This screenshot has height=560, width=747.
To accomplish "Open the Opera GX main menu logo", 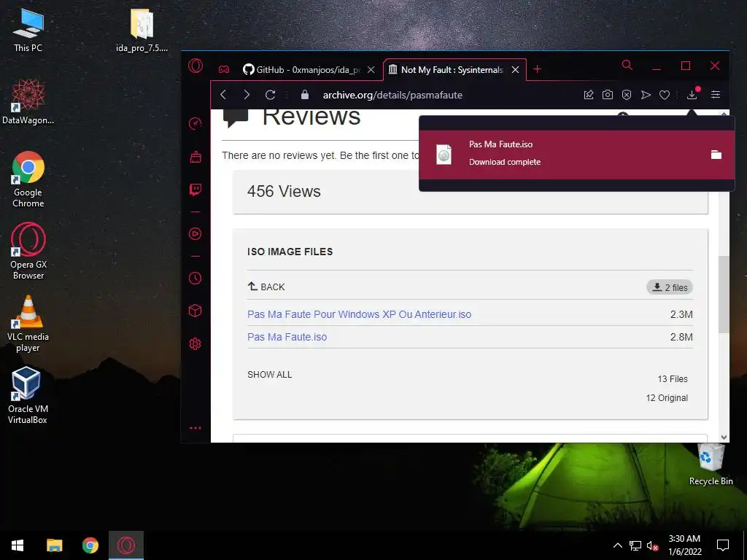I will (x=196, y=65).
